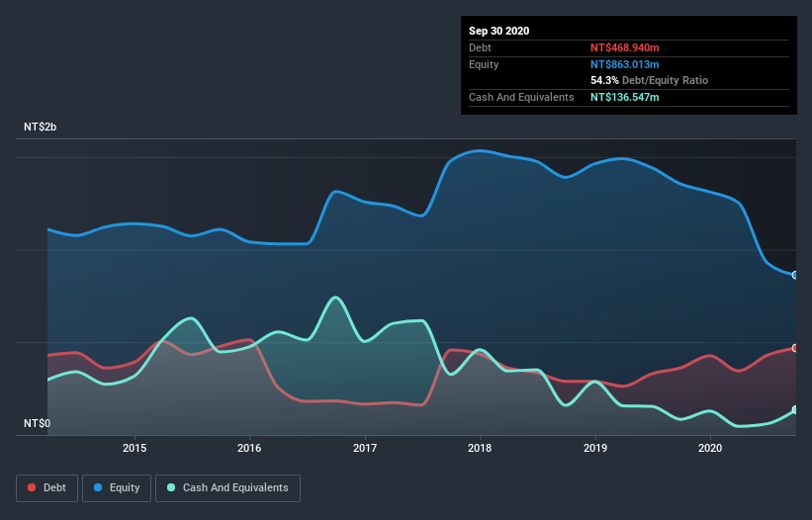
Task: Click the 2019 x-axis label
Action: click(x=595, y=448)
